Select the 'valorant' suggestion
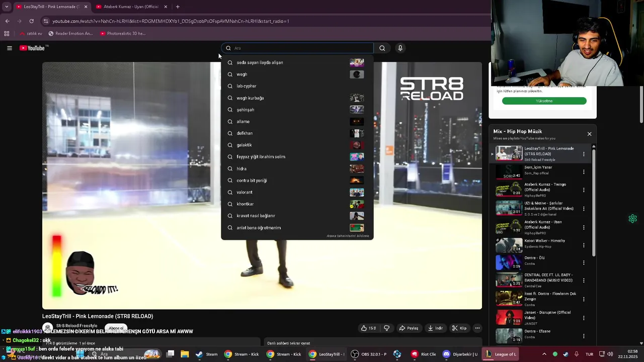644x362 pixels. click(297, 192)
